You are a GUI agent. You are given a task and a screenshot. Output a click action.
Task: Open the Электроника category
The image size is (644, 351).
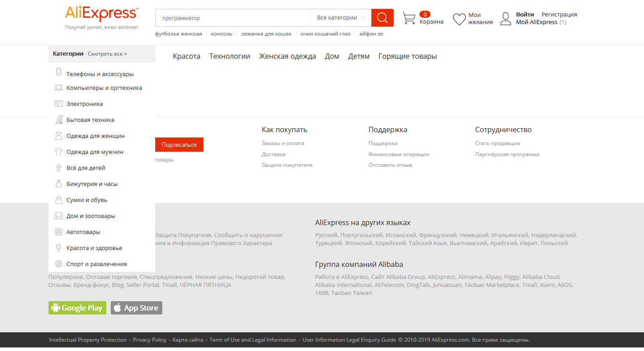pyautogui.click(x=85, y=104)
